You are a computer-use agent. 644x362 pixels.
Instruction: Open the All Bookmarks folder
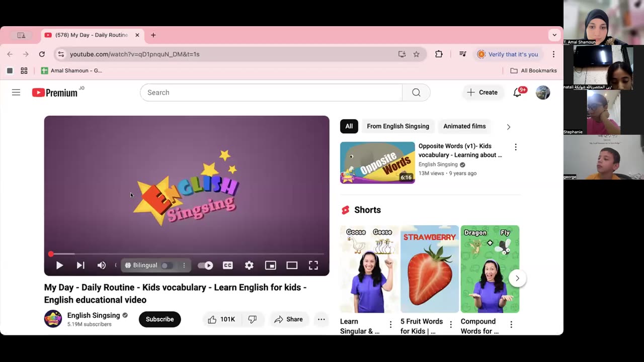point(533,71)
